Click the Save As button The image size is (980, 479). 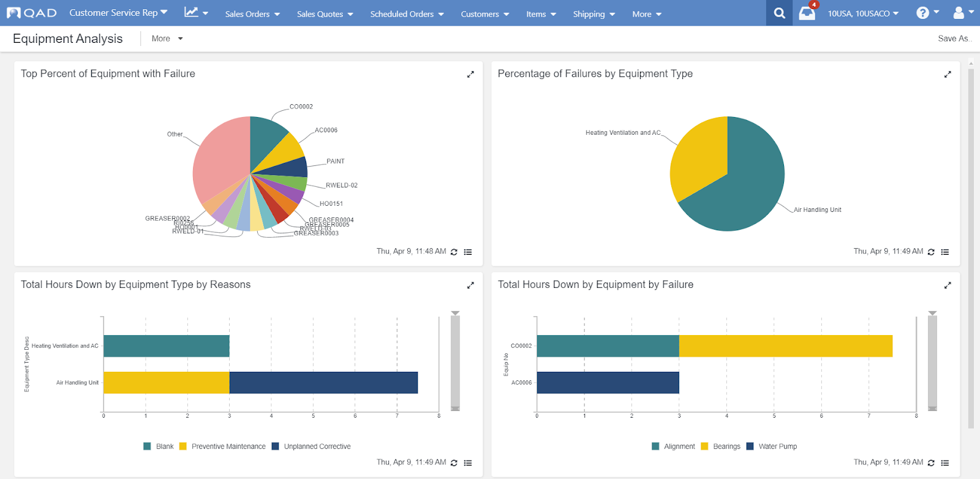[954, 39]
